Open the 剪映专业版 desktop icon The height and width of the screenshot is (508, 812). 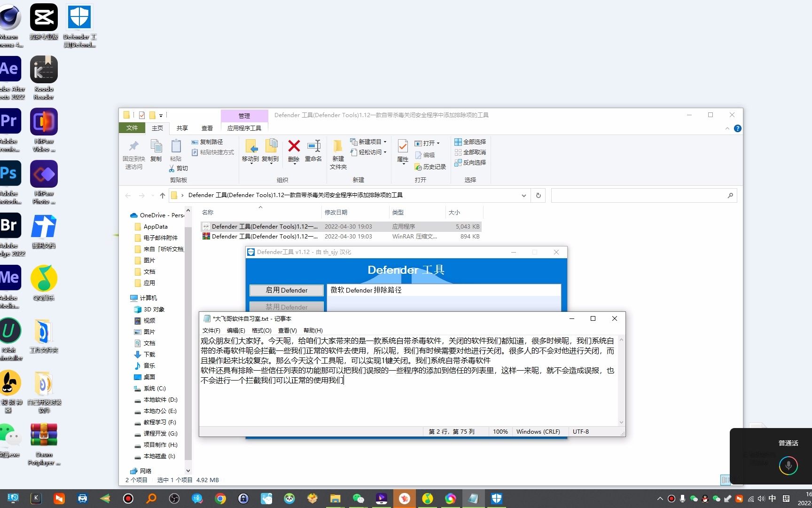(x=44, y=22)
